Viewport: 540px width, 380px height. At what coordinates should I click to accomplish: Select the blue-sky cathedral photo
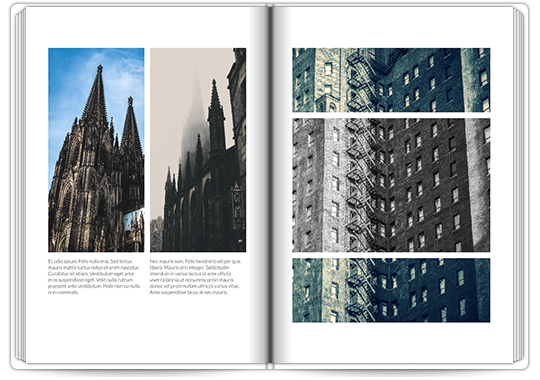click(x=96, y=150)
